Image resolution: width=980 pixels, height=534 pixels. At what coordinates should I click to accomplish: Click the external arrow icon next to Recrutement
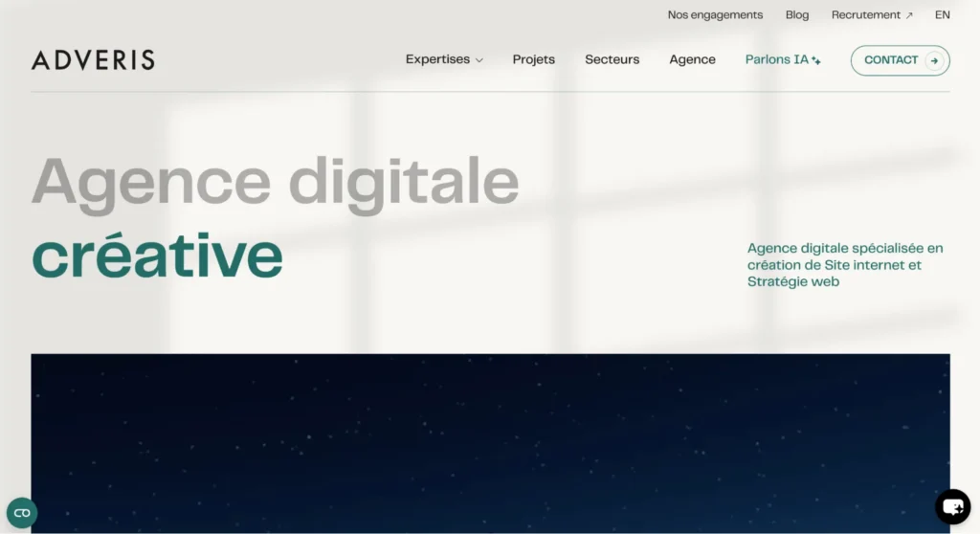pyautogui.click(x=909, y=15)
